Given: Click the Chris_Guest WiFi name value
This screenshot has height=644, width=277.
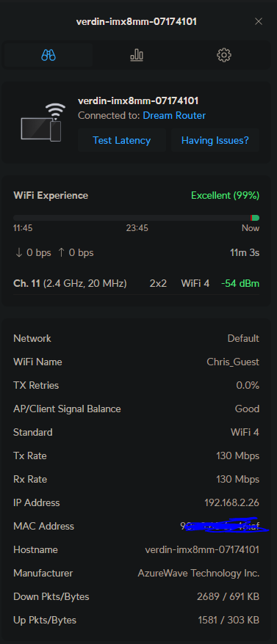Looking at the screenshot, I should click(x=233, y=362).
